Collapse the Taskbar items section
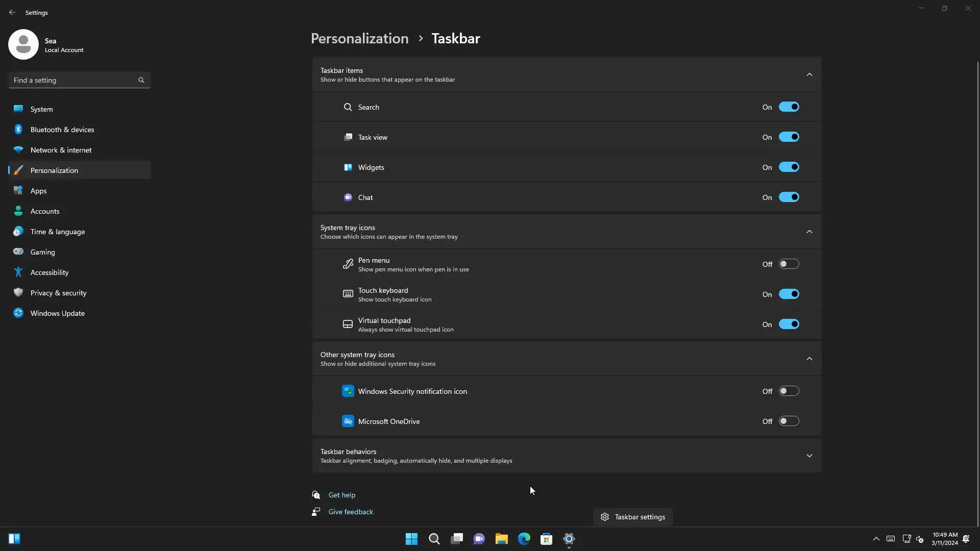Viewport: 980px width, 551px height. (x=809, y=74)
